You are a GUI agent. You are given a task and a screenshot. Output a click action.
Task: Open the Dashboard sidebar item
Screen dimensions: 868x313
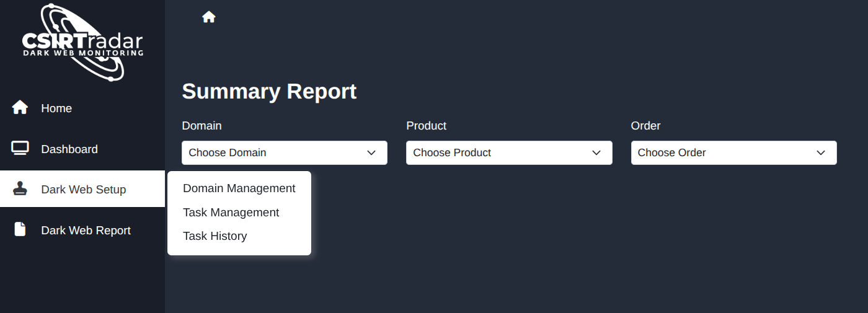pyautogui.click(x=82, y=149)
